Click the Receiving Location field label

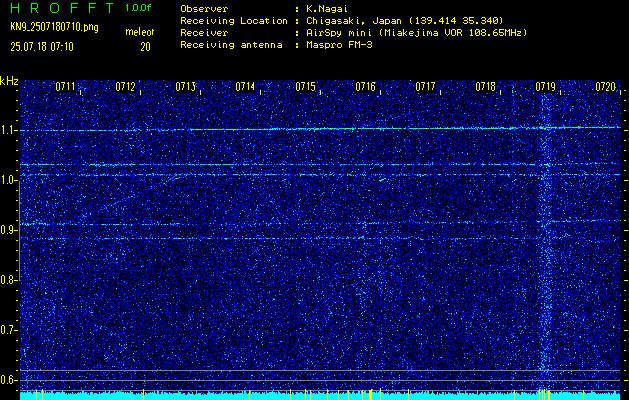click(x=234, y=21)
